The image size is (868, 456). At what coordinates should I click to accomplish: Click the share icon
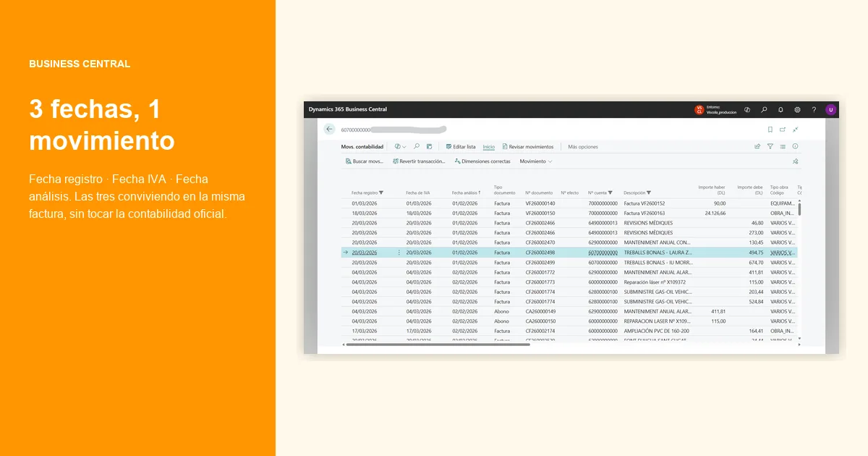coord(757,146)
